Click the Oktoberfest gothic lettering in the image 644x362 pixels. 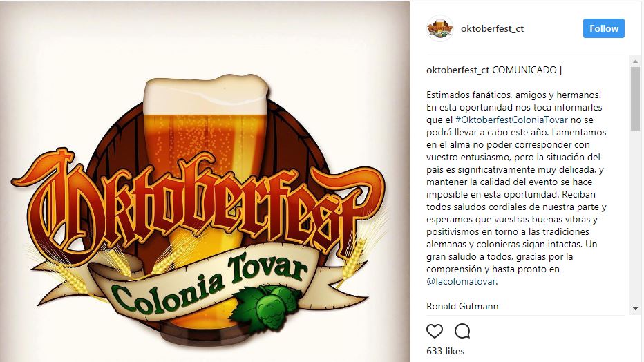click(197, 205)
